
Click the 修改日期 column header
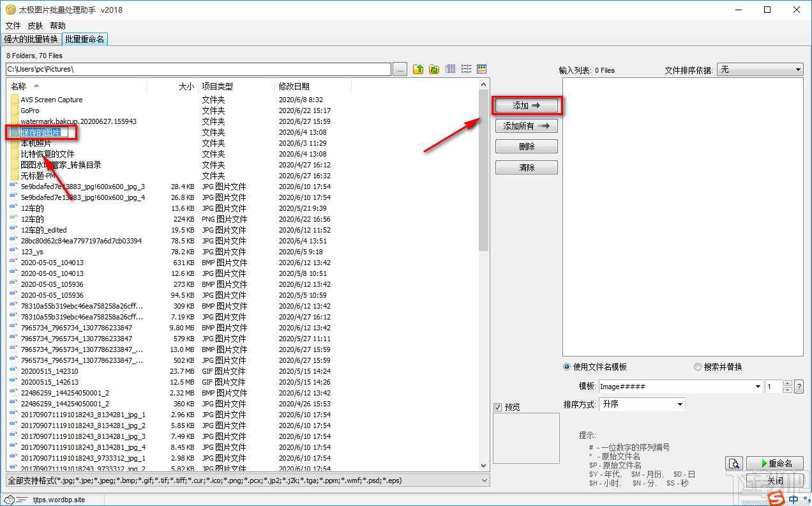[313, 86]
